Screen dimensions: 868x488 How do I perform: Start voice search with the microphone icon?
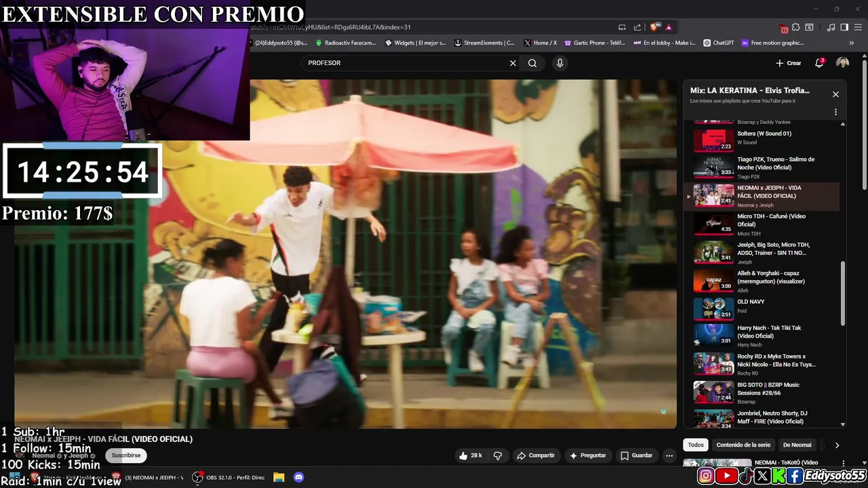[x=559, y=63]
